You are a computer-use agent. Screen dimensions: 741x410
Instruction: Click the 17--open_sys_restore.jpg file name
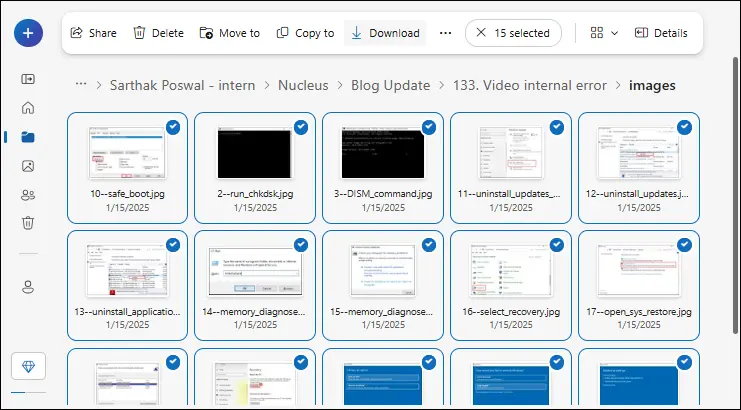click(638, 312)
